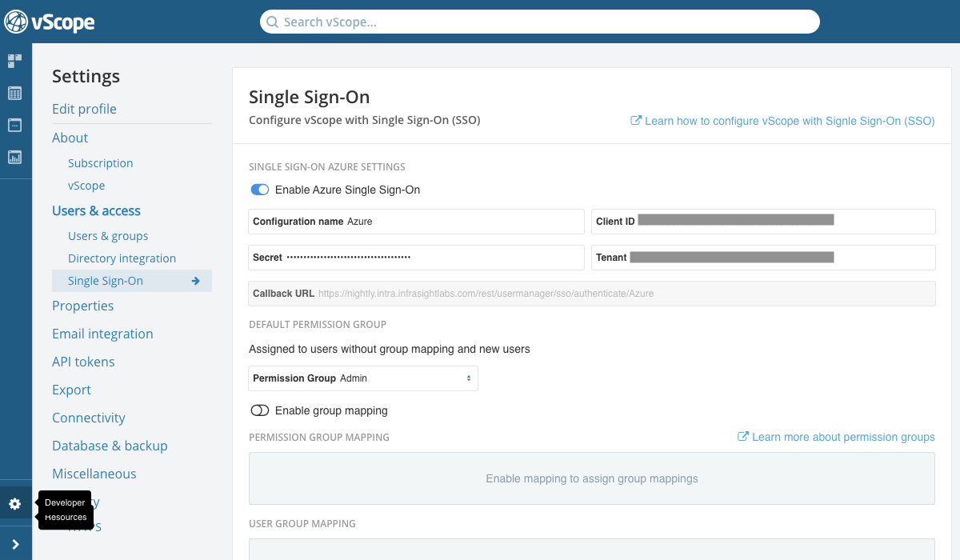This screenshot has width=960, height=560.
Task: Select Single Sign-On in sidebar
Action: [132, 281]
